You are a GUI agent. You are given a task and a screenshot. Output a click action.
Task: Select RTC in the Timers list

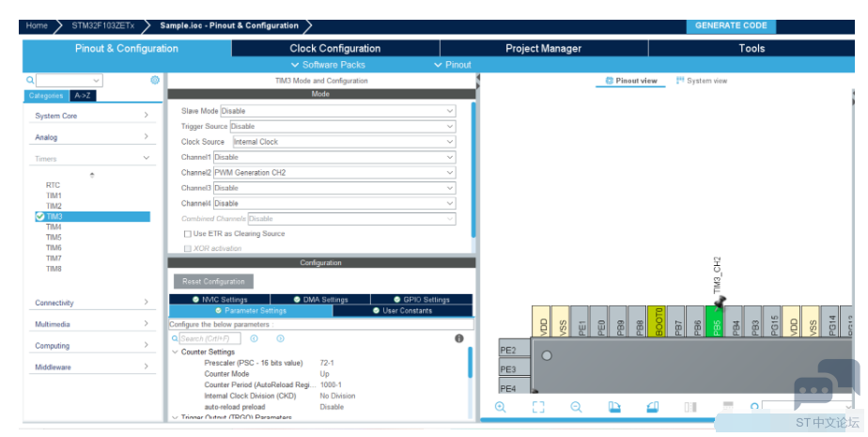click(53, 185)
